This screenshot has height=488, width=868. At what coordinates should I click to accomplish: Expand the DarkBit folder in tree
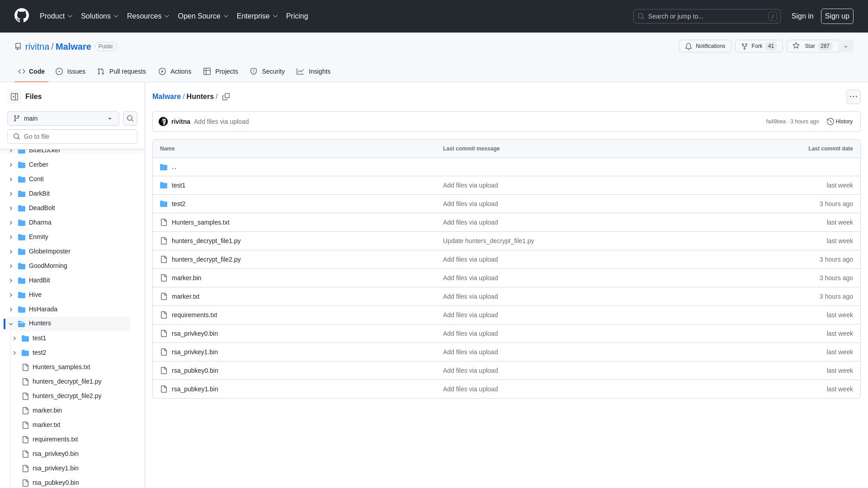(x=11, y=194)
